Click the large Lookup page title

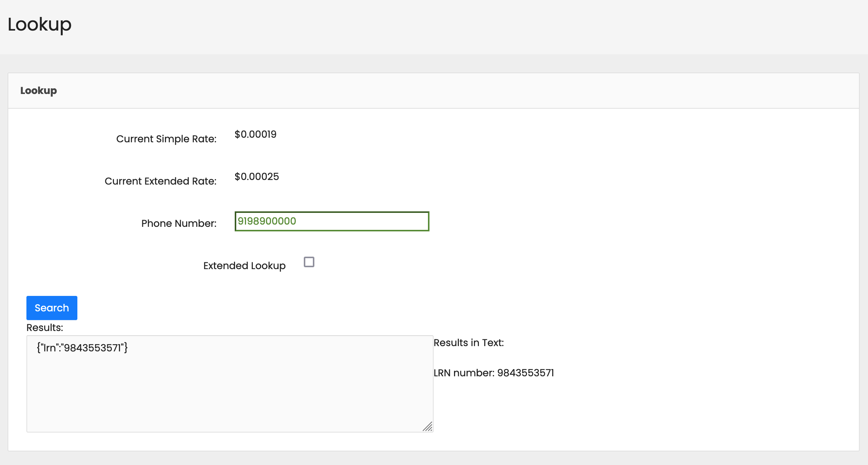pyautogui.click(x=39, y=25)
